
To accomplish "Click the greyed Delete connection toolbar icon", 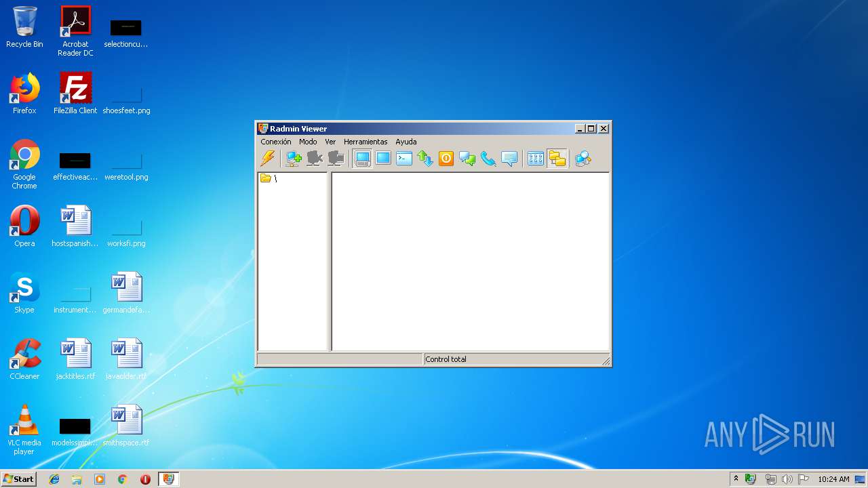I will 315,159.
